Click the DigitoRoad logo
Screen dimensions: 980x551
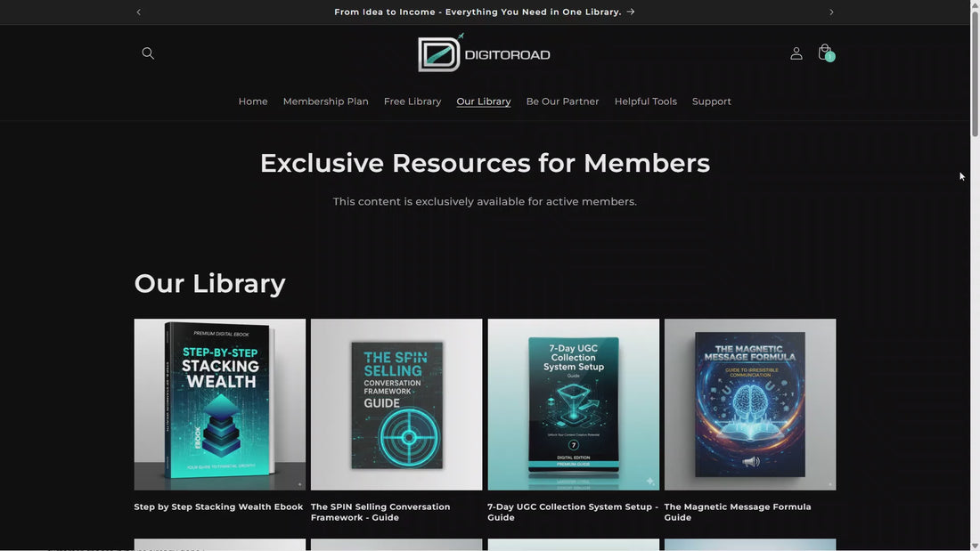pyautogui.click(x=485, y=53)
